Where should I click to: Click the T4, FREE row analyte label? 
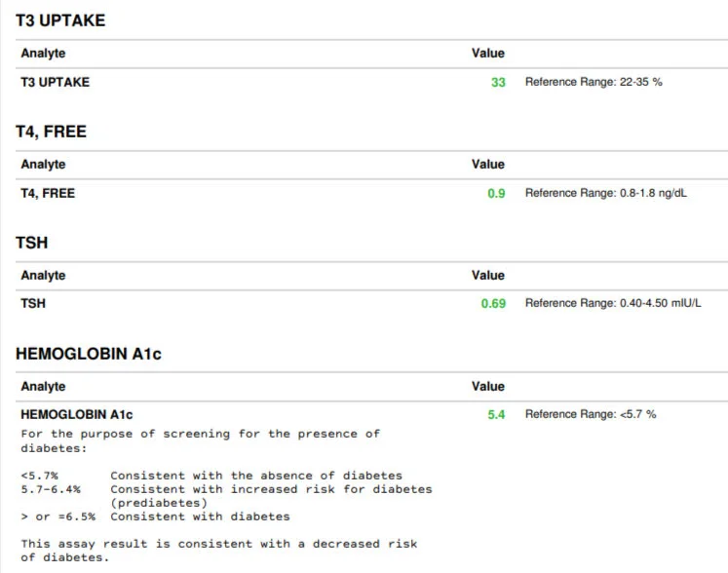click(x=48, y=193)
